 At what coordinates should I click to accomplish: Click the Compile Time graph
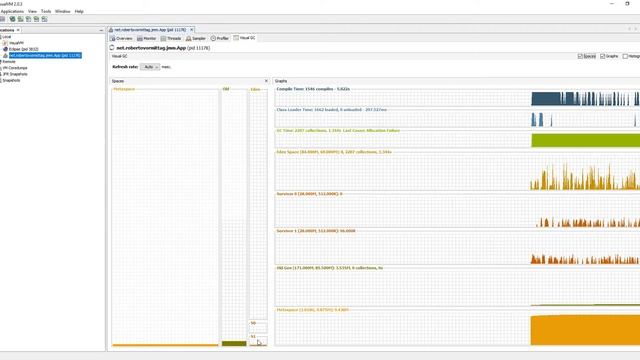pos(457,99)
